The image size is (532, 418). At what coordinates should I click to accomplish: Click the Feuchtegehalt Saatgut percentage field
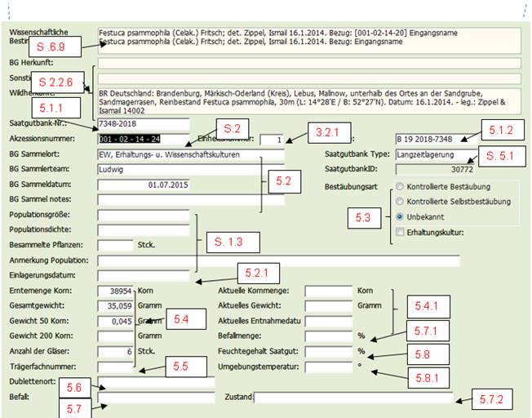(328, 351)
